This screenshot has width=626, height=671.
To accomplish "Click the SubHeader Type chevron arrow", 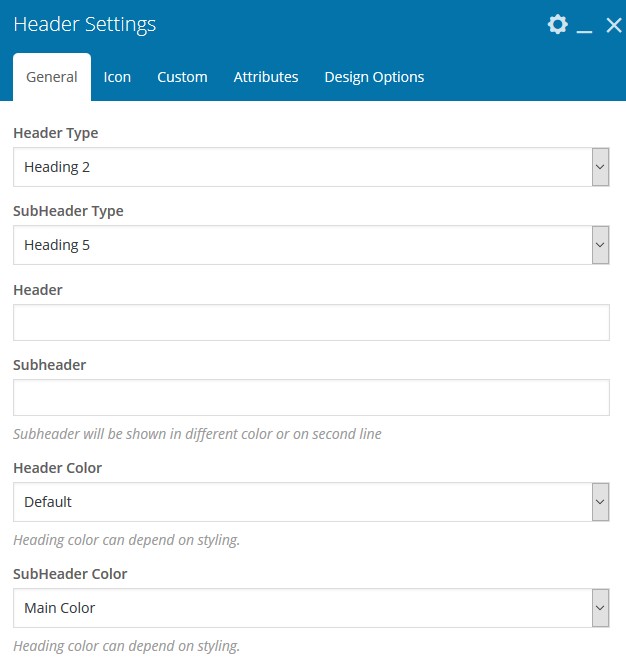I will point(600,245).
